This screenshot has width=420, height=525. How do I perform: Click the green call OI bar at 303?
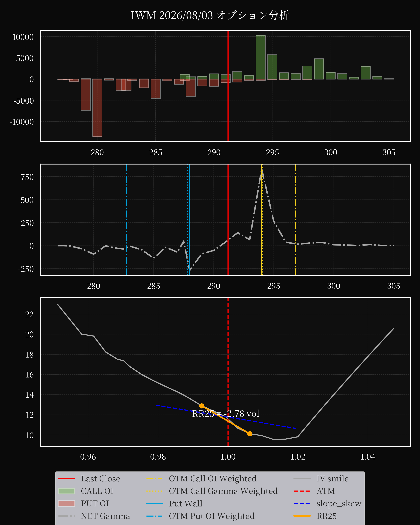pos(366,73)
